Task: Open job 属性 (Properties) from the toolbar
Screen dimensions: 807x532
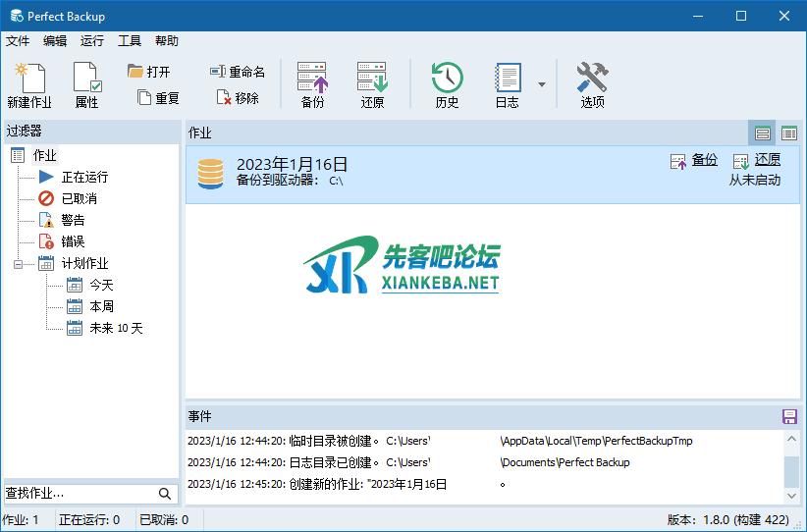Action: [x=86, y=83]
